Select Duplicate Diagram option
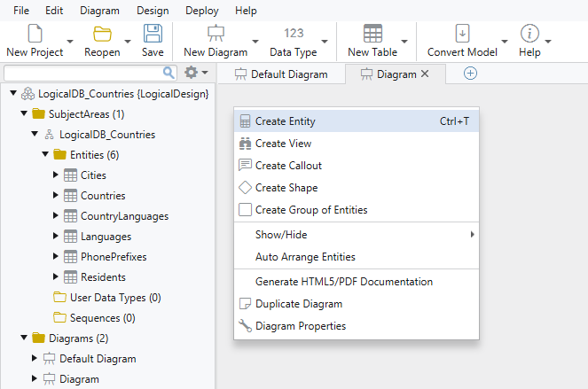Screen dimensions: 588x389 357,304
